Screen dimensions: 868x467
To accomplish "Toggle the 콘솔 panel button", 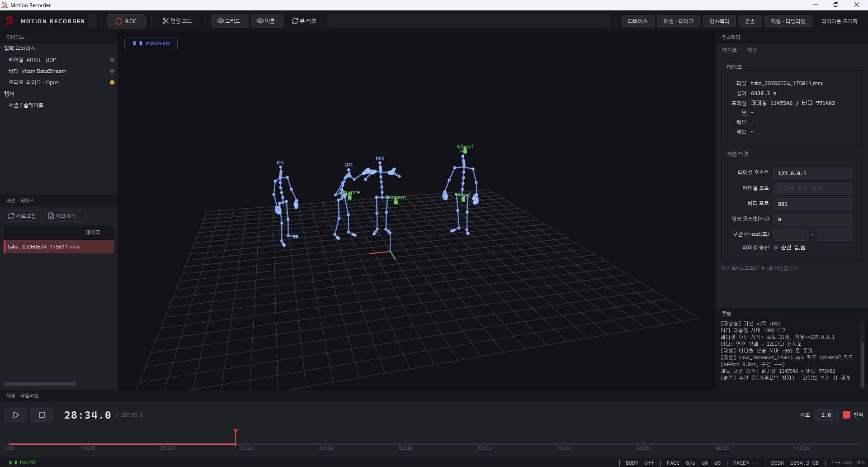I will 750,21.
